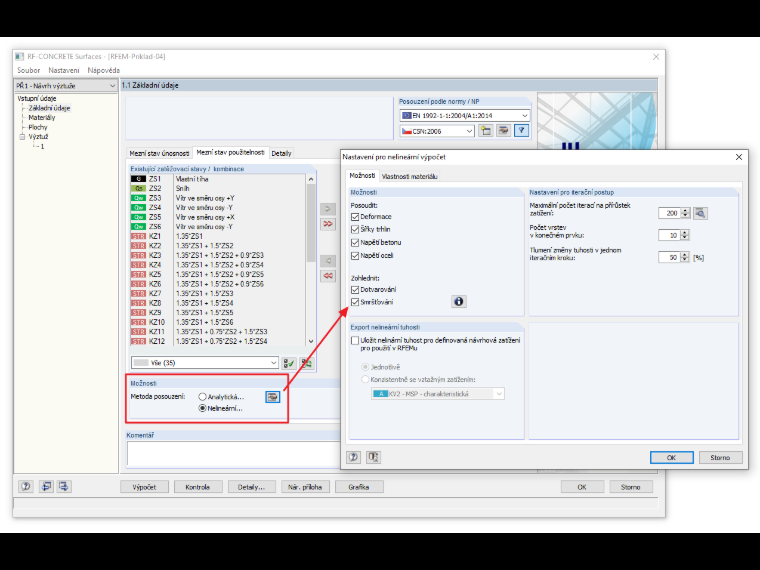Screen dimensions: 760x570
Task: Click next table icon at bottom left
Action: (x=63, y=486)
